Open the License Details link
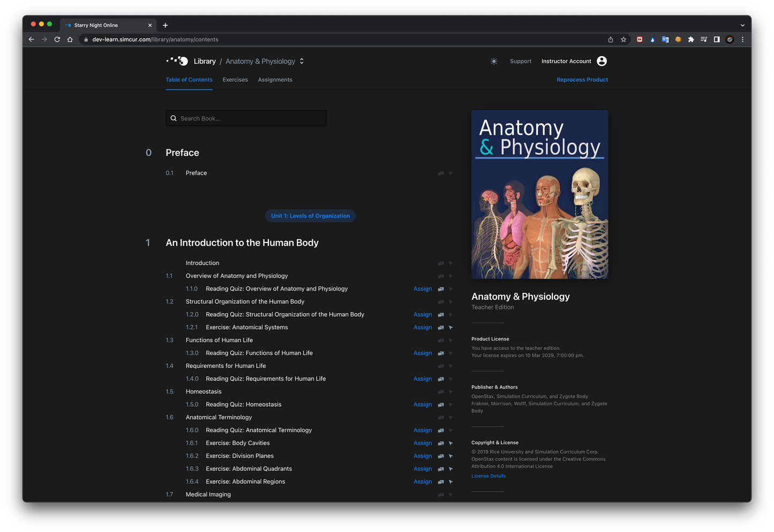This screenshot has height=532, width=774. tap(488, 476)
